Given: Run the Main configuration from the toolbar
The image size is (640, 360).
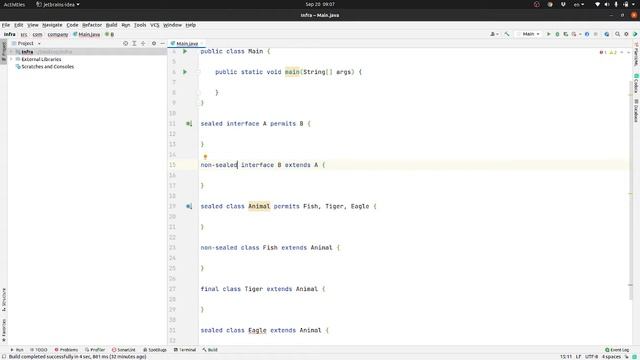Looking at the screenshot, I should coord(549,34).
